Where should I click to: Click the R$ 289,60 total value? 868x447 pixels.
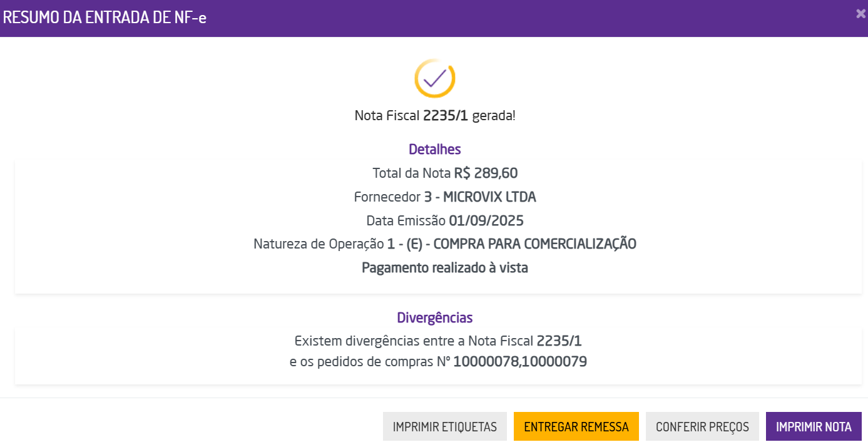(486, 173)
